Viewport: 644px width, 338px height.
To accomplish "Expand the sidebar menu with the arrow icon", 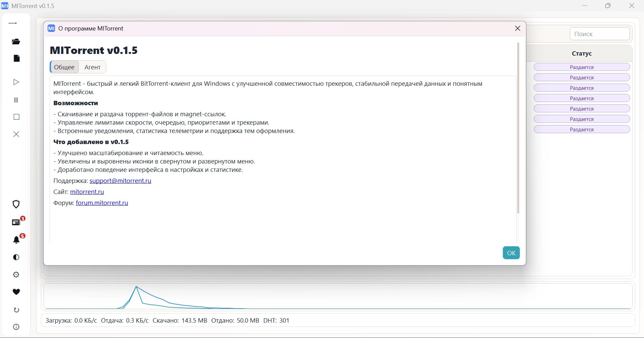I will click(13, 23).
